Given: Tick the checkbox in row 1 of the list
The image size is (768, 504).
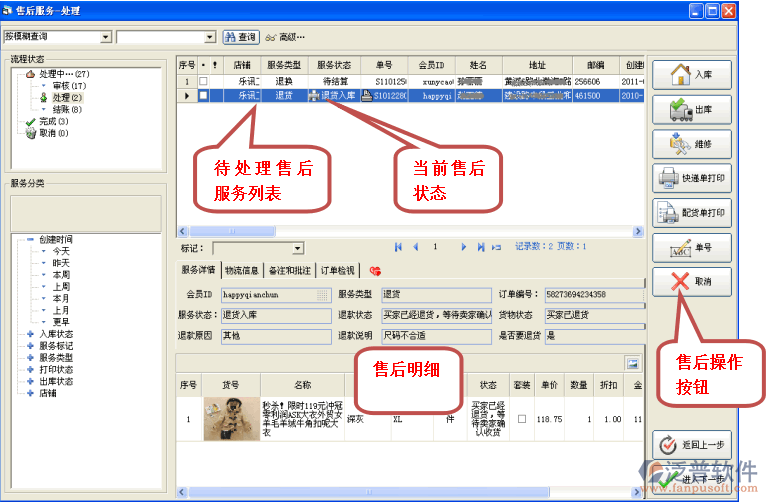Looking at the screenshot, I should [x=204, y=81].
